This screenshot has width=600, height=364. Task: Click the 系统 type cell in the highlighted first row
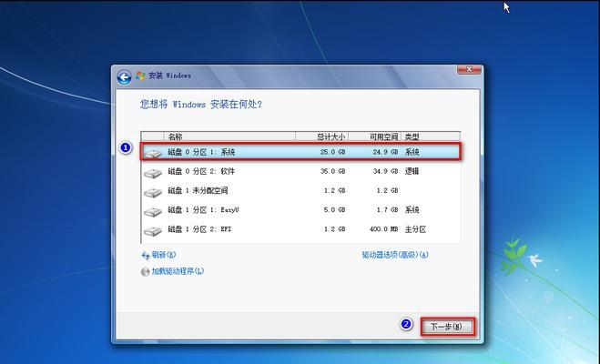[412, 152]
